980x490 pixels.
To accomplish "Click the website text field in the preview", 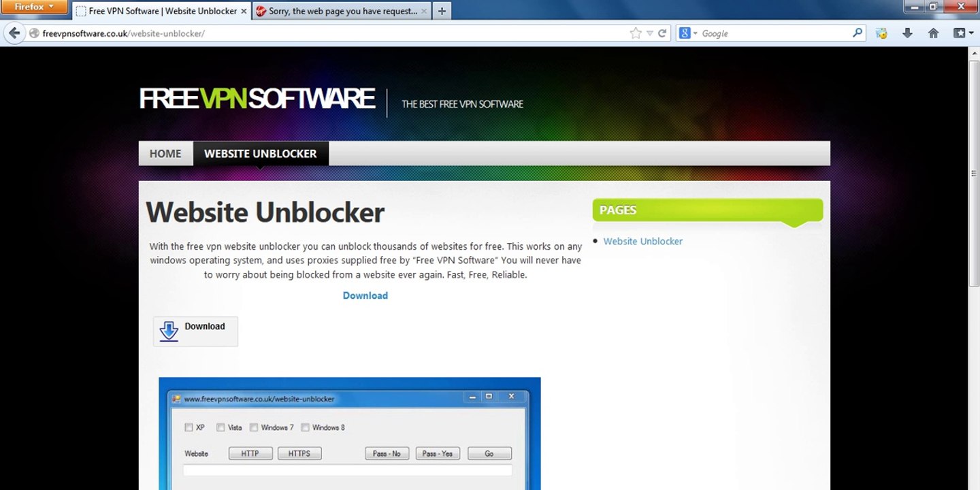I will tap(347, 470).
